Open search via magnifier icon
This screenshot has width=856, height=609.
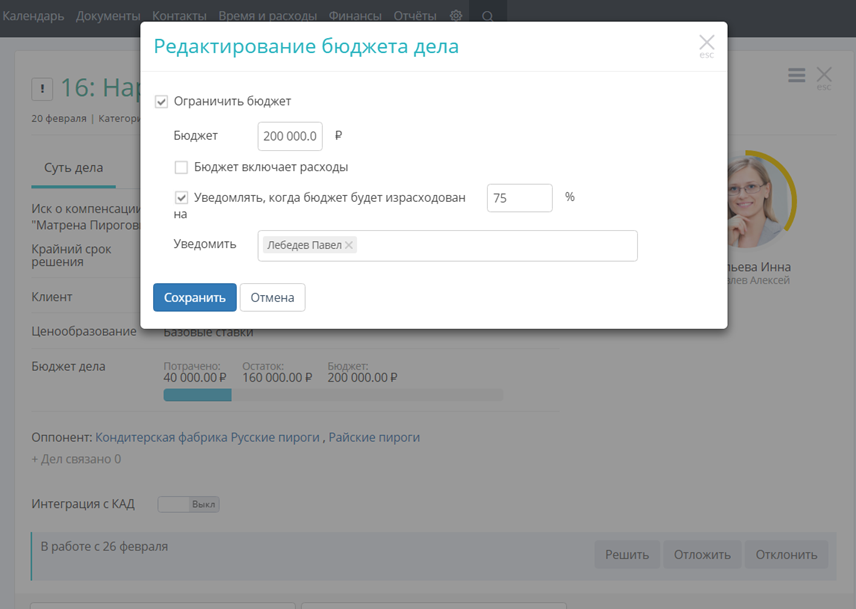pos(488,16)
